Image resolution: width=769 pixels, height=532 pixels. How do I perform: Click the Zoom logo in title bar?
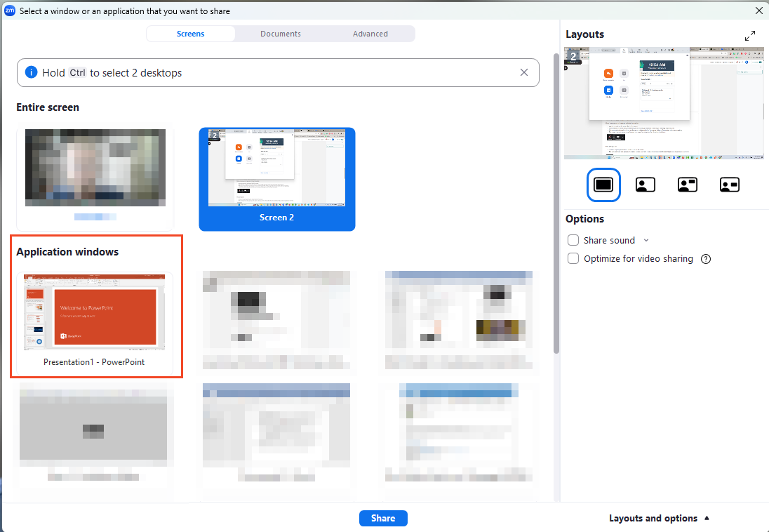[10, 11]
